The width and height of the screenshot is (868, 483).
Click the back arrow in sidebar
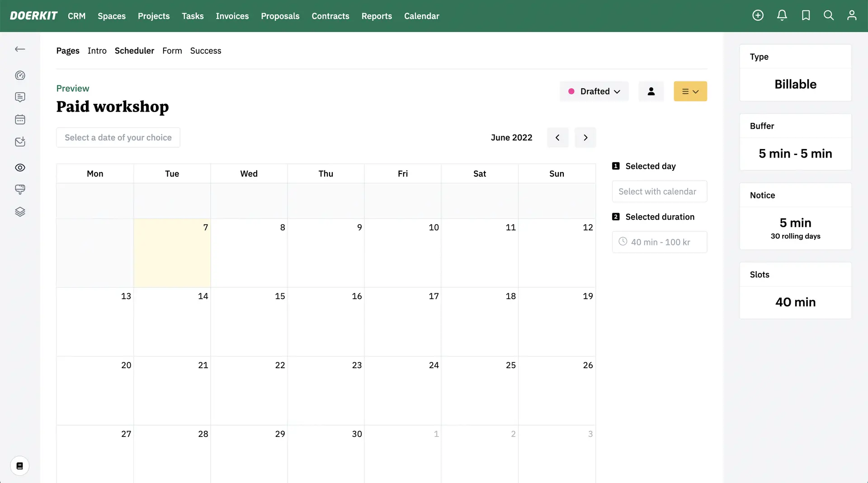20,49
